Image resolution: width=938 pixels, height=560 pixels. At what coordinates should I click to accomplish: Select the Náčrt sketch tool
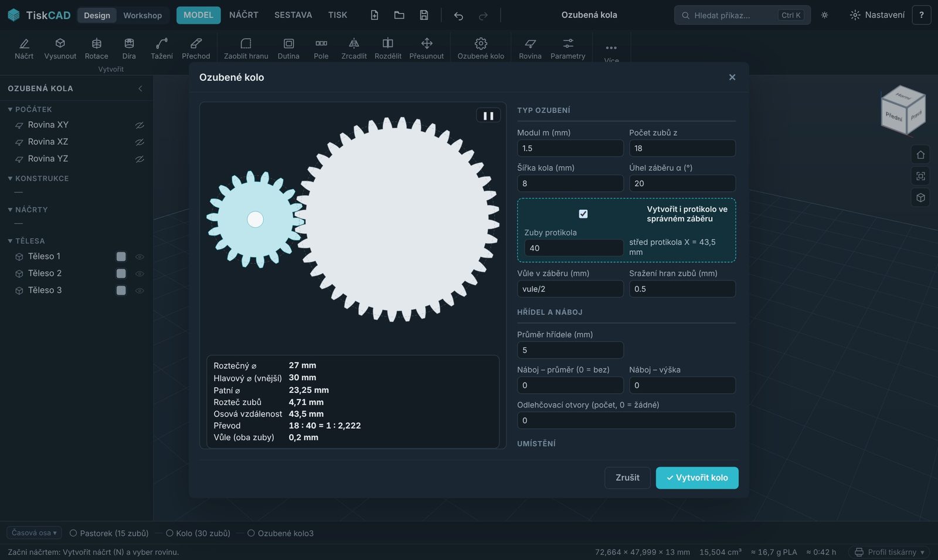click(x=24, y=49)
